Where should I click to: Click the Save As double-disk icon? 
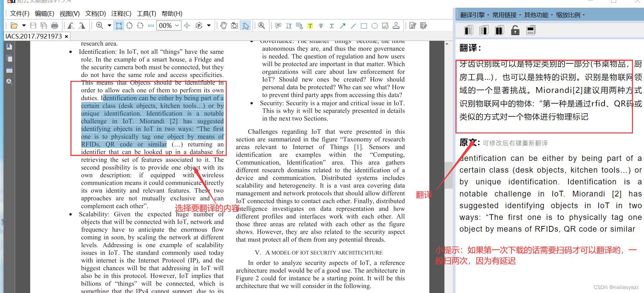[44, 25]
